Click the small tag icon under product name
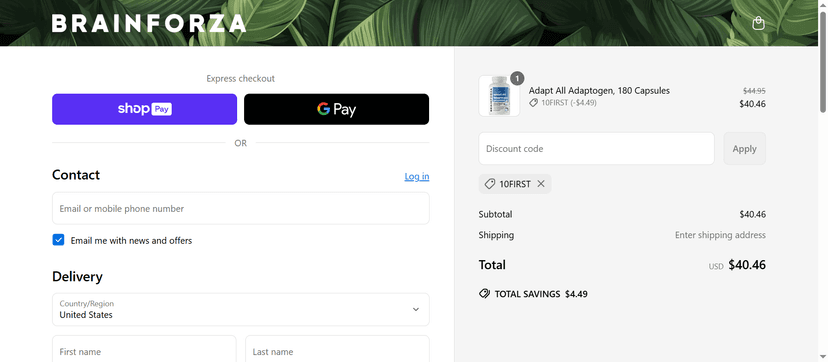Image resolution: width=828 pixels, height=362 pixels. click(x=534, y=103)
